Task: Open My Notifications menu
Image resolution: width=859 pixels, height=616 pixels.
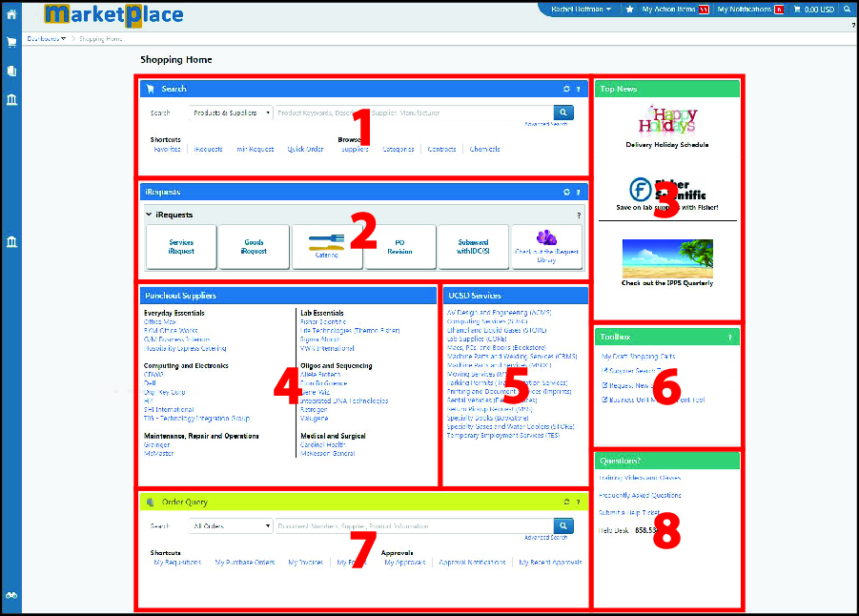Action: tap(745, 10)
